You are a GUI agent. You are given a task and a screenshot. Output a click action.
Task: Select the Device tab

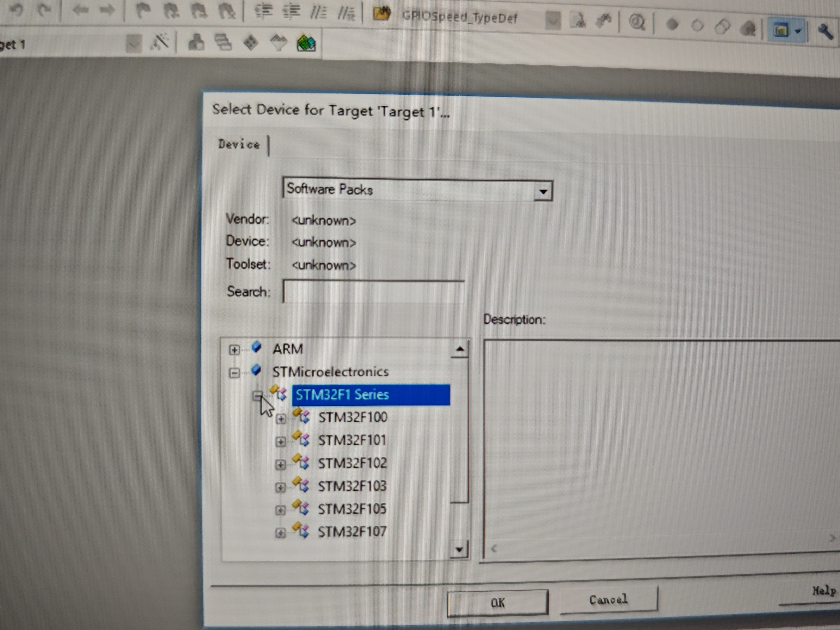(239, 144)
